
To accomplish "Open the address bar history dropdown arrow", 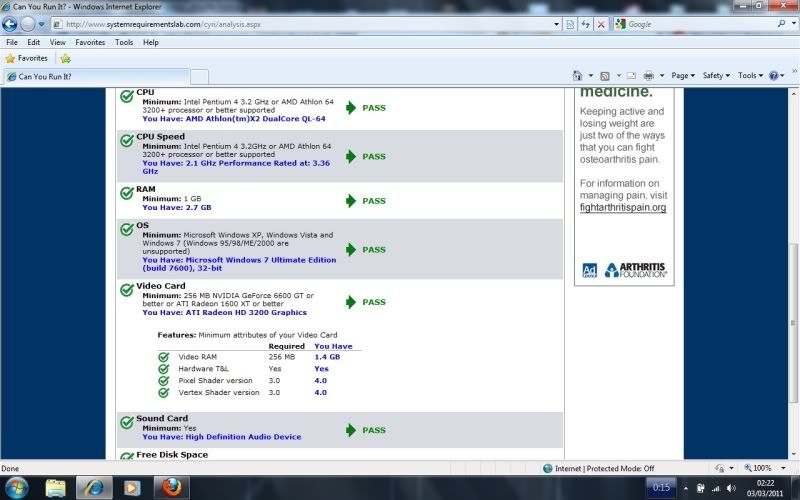I will [x=556, y=24].
